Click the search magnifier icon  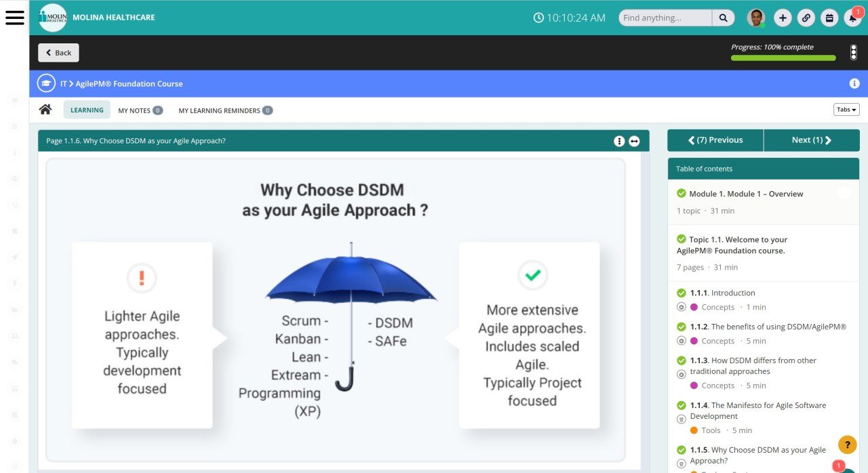pos(724,18)
